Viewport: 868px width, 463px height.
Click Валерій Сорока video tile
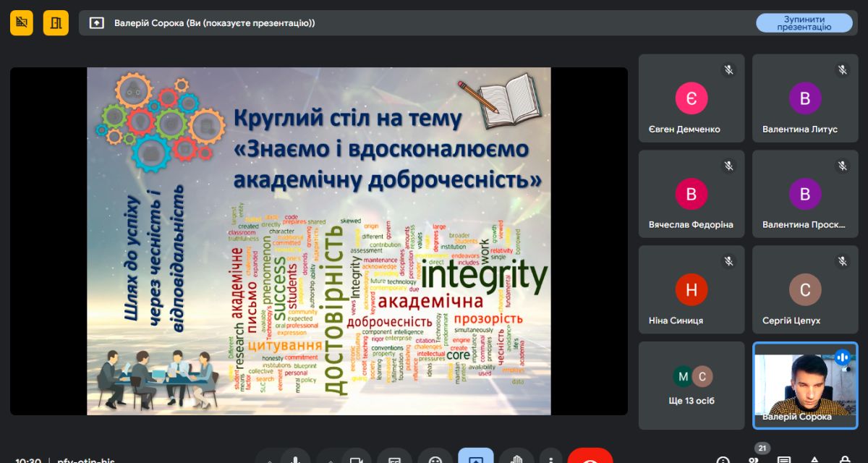point(804,386)
